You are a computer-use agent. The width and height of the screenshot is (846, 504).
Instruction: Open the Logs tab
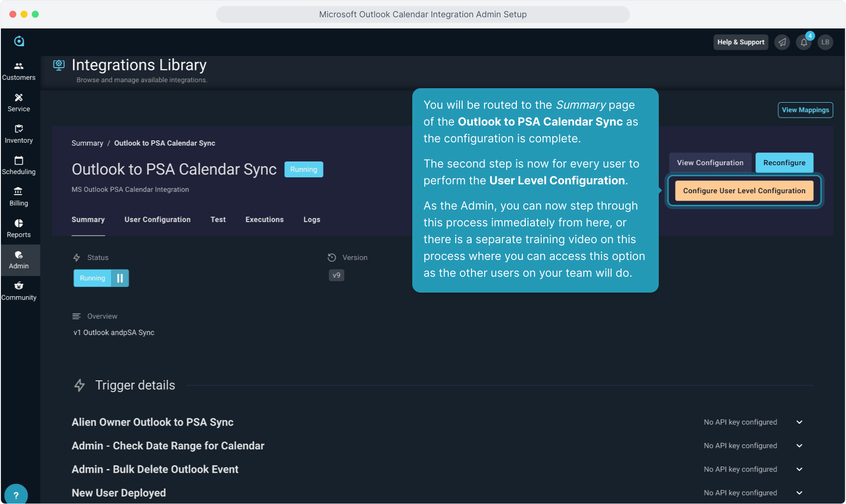312,220
